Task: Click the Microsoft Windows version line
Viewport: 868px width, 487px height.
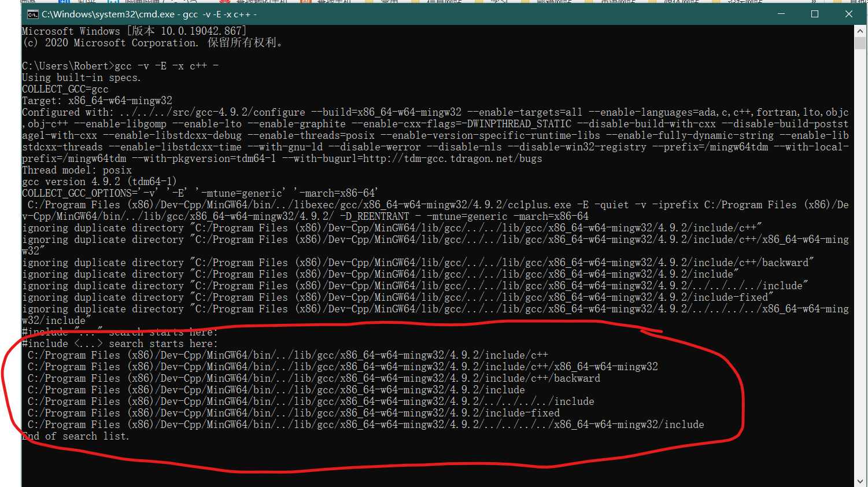Action: point(135,31)
